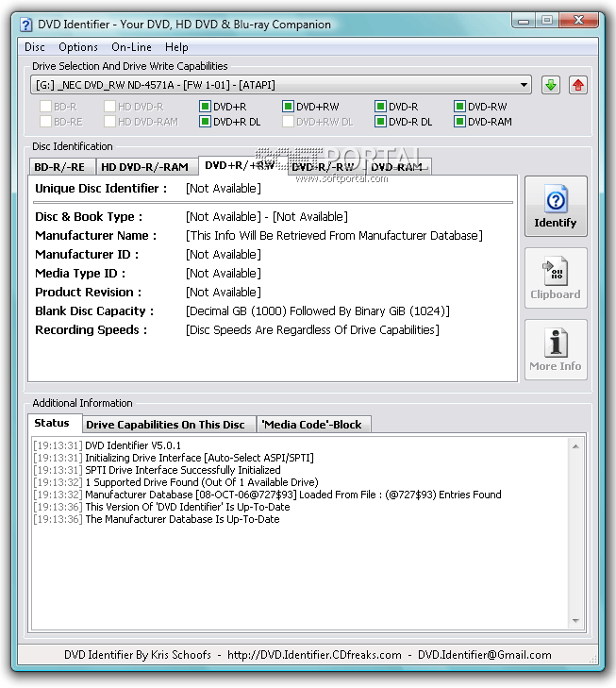
Task: Toggle the DVD-RAM checkbox
Action: click(x=459, y=122)
